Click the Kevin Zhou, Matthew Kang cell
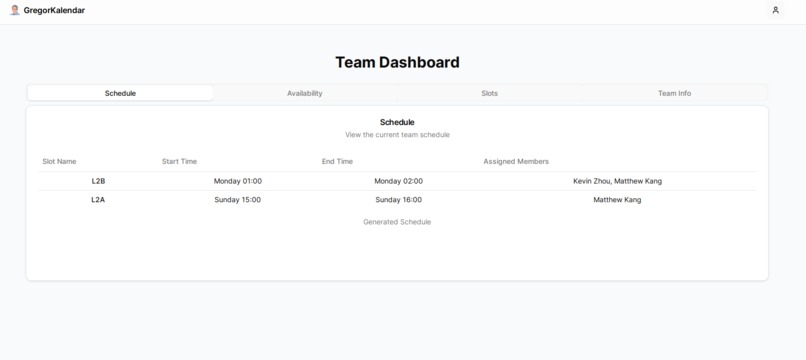Screen dimensions: 806x360 (617, 181)
